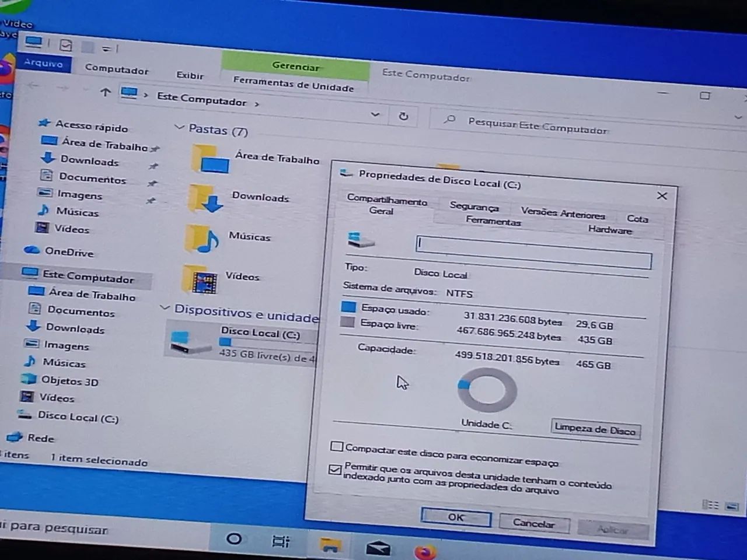Viewport: 747px width, 560px height.
Task: Open the Segurança tab in properties
Action: coord(474,206)
